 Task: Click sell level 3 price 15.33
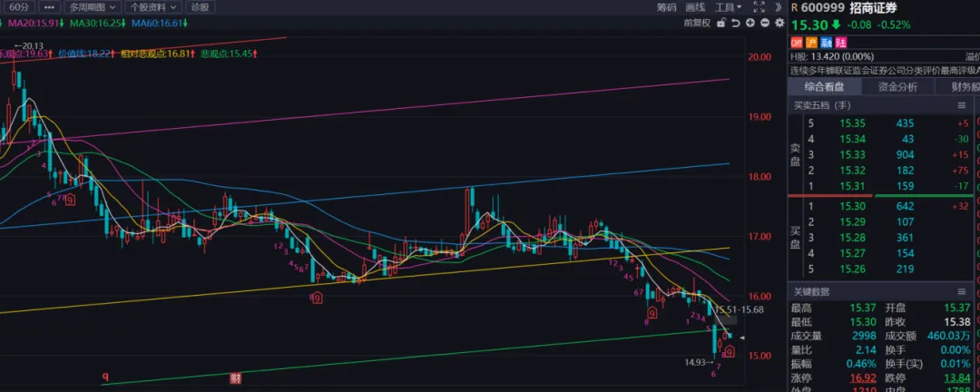click(x=851, y=154)
